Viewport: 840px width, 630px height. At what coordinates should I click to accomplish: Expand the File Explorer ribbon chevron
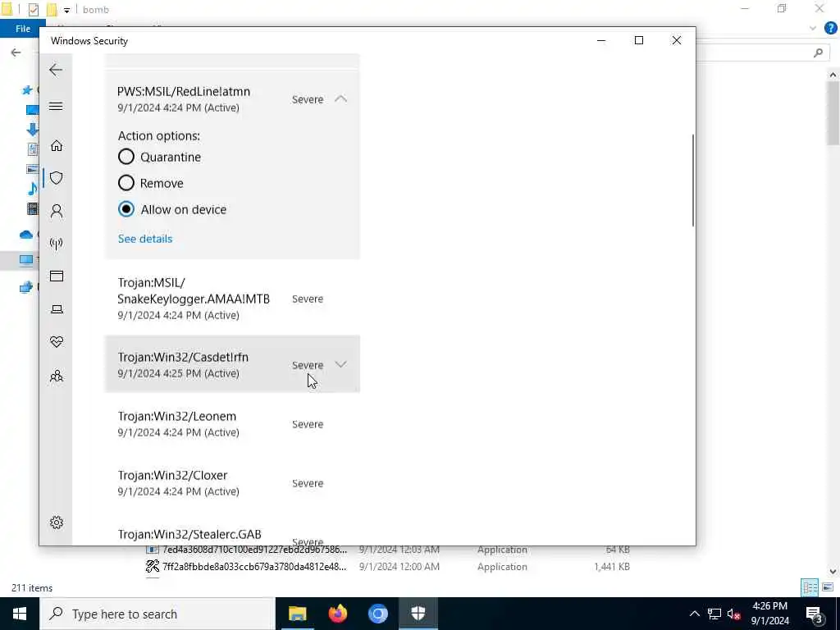coord(813,28)
